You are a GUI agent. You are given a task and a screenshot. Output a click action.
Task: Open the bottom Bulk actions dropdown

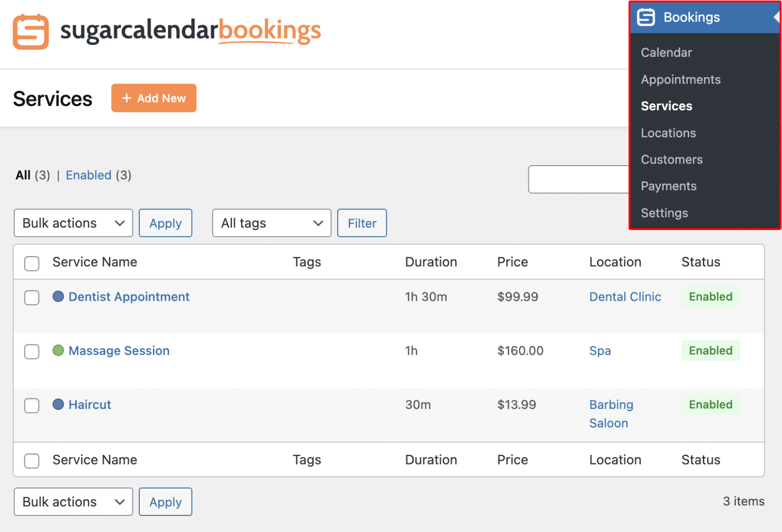pos(73,501)
